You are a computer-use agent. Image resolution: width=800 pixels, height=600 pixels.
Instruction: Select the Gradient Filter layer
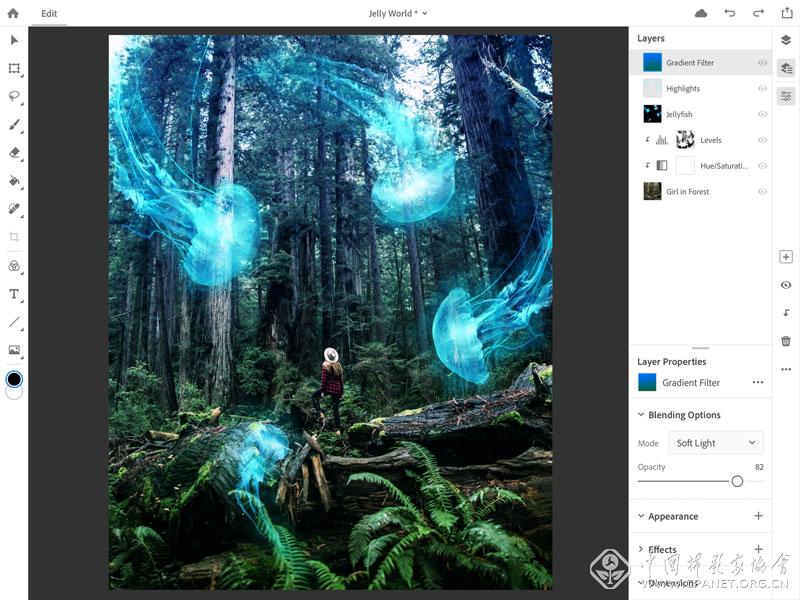(x=701, y=63)
